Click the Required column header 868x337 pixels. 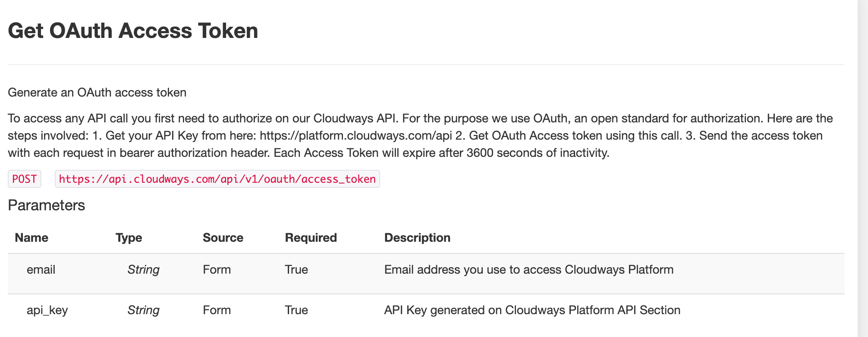(311, 238)
